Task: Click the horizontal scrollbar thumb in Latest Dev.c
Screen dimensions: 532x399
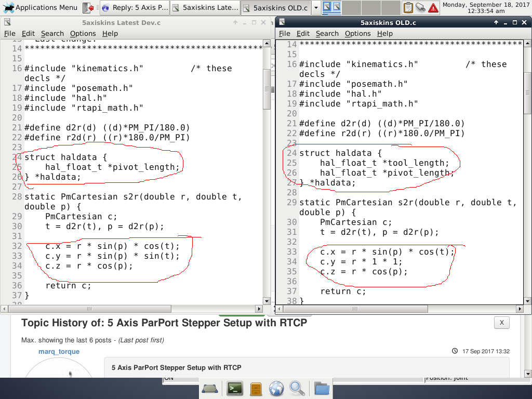Action: 90,309
